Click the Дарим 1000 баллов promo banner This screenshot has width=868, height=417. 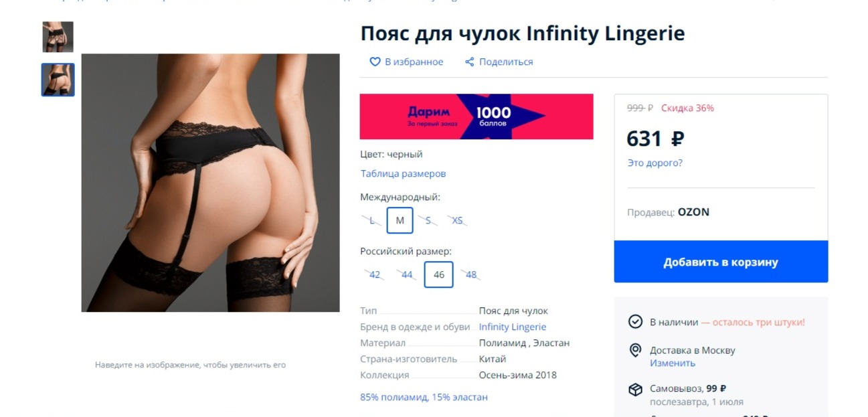tap(476, 116)
